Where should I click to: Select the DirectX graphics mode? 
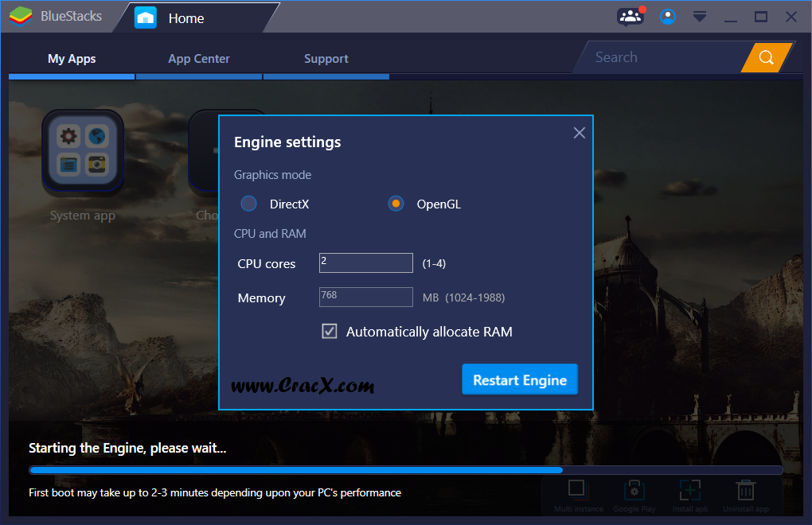[248, 204]
